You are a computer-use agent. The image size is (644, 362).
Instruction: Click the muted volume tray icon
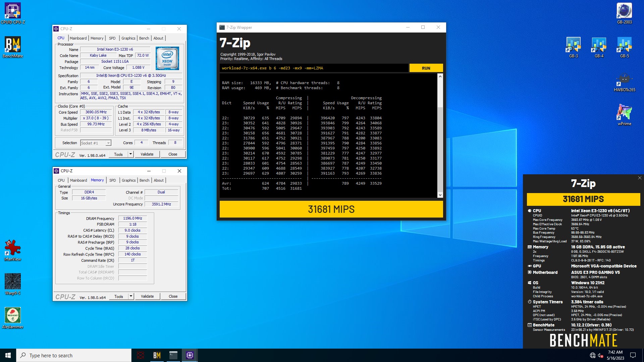[x=601, y=355]
